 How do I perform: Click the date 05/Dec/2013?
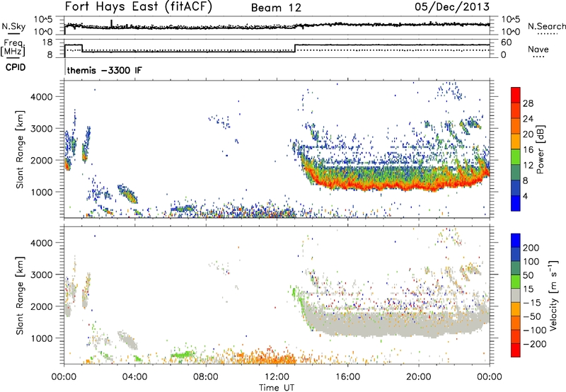tap(451, 7)
